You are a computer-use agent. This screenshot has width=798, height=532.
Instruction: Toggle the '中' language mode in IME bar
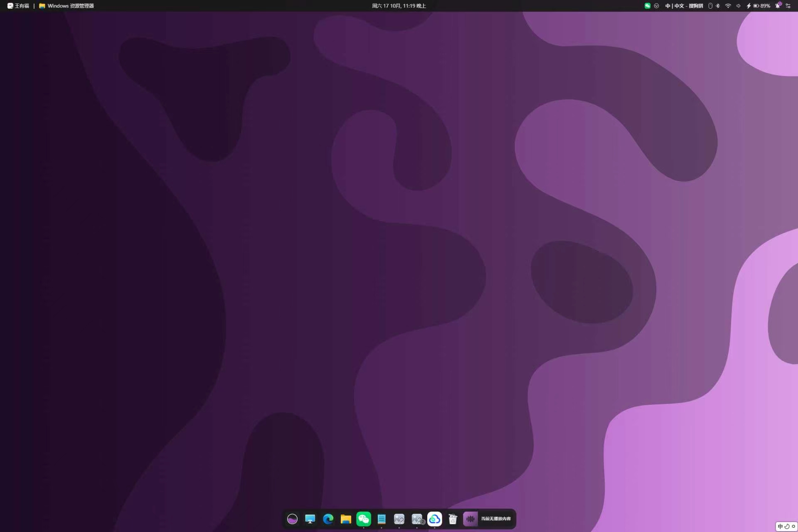tap(780, 526)
